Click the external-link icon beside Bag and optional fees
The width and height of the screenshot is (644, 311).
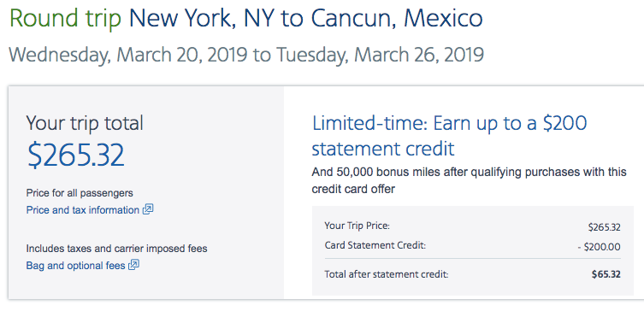134,266
